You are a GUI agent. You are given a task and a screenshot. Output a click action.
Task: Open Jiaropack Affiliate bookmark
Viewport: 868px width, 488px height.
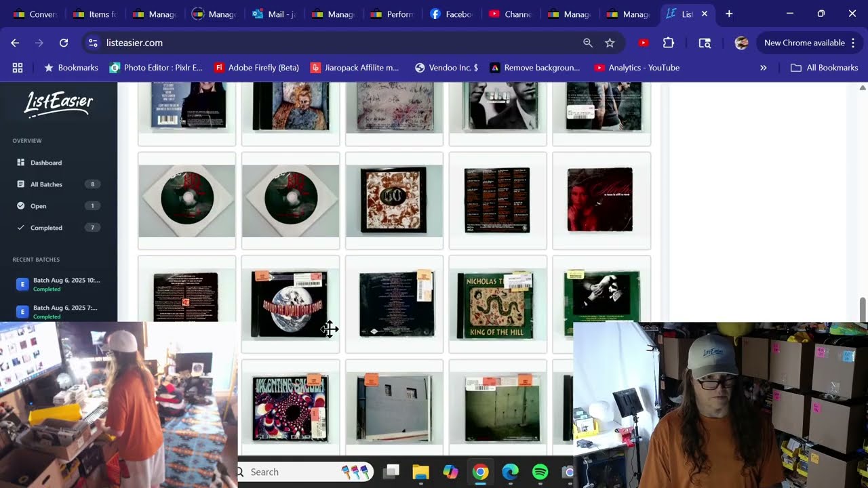[x=355, y=68]
